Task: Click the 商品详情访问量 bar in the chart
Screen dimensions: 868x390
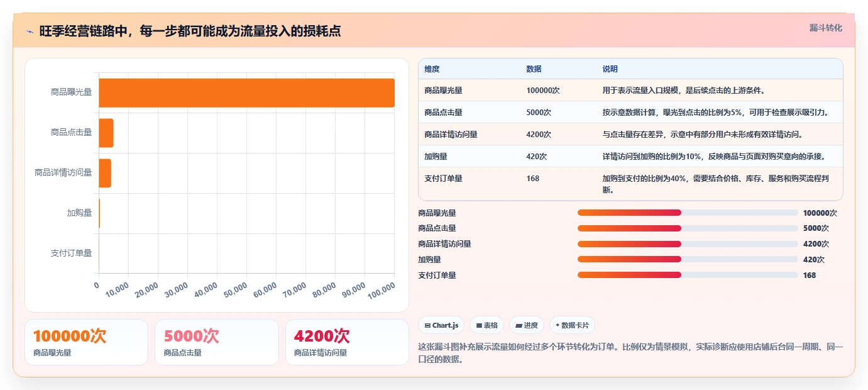Action: click(x=105, y=173)
